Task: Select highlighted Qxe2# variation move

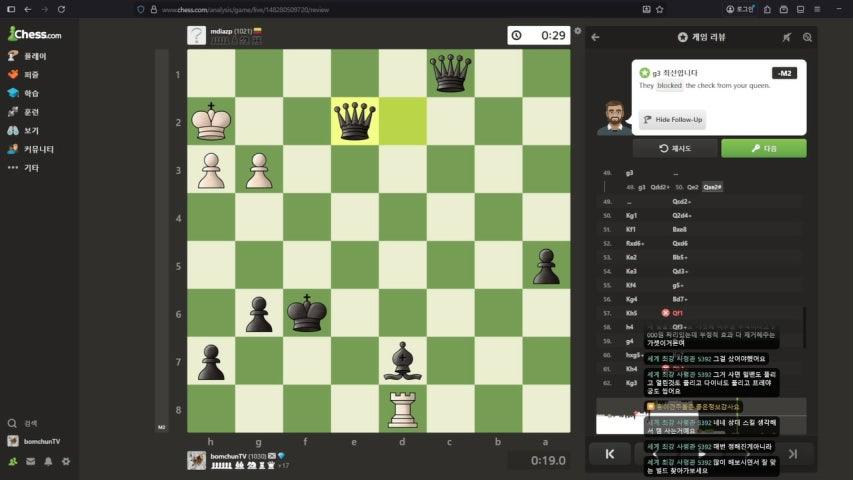Action: point(712,187)
